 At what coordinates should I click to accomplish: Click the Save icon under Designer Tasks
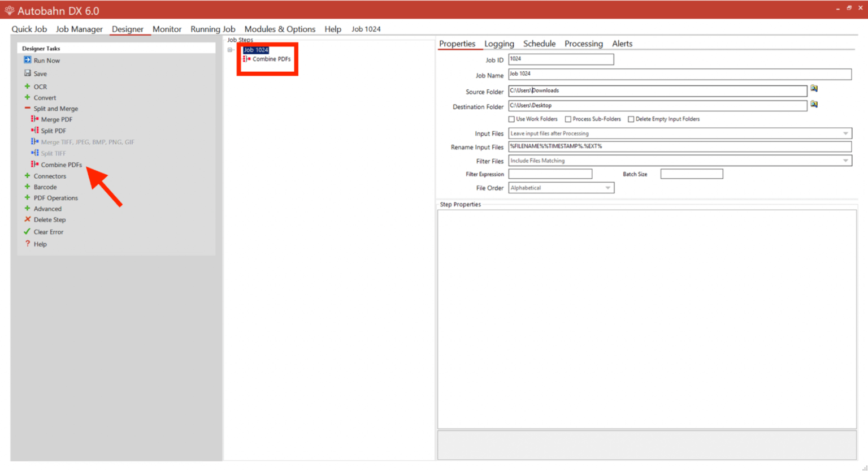tap(27, 73)
